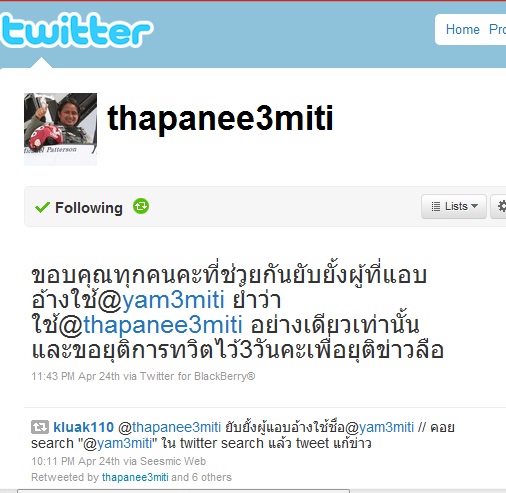
Task: Open the Home navigation link
Action: click(x=463, y=29)
